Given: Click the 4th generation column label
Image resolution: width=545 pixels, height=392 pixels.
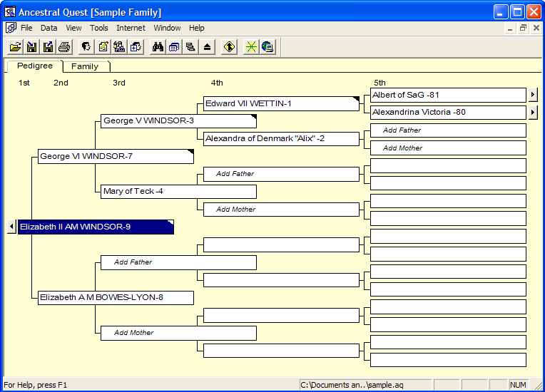Looking at the screenshot, I should [x=217, y=83].
